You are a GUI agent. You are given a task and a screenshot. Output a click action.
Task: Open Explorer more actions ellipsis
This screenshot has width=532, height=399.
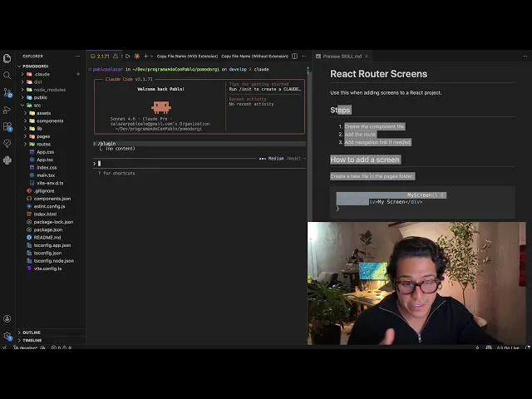pyautogui.click(x=77, y=57)
